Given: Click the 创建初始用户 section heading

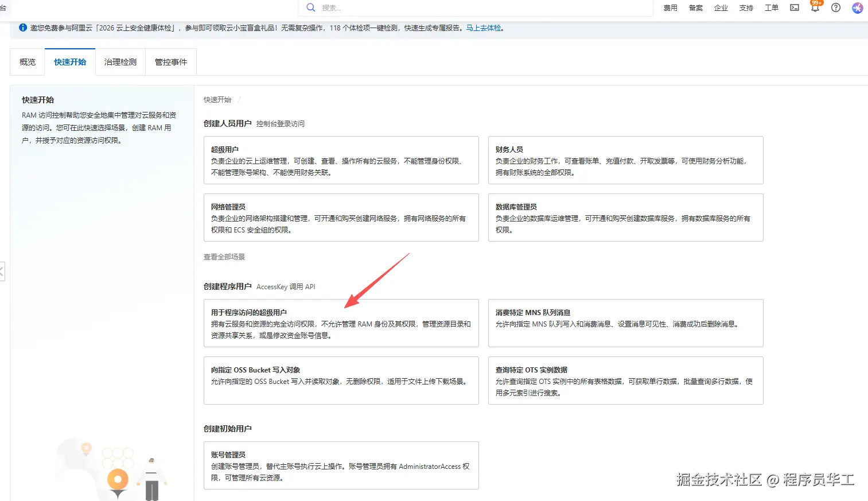Looking at the screenshot, I should pos(228,429).
